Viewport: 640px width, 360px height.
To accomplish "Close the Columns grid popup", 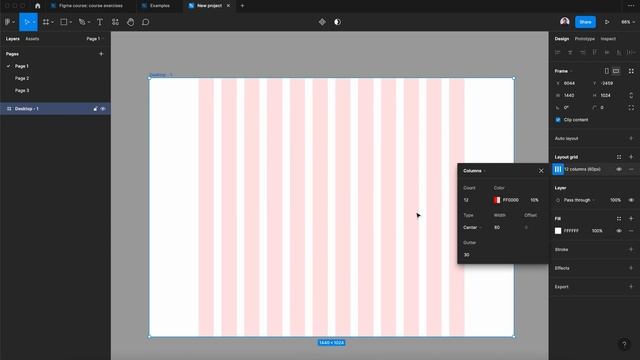I will [x=541, y=171].
